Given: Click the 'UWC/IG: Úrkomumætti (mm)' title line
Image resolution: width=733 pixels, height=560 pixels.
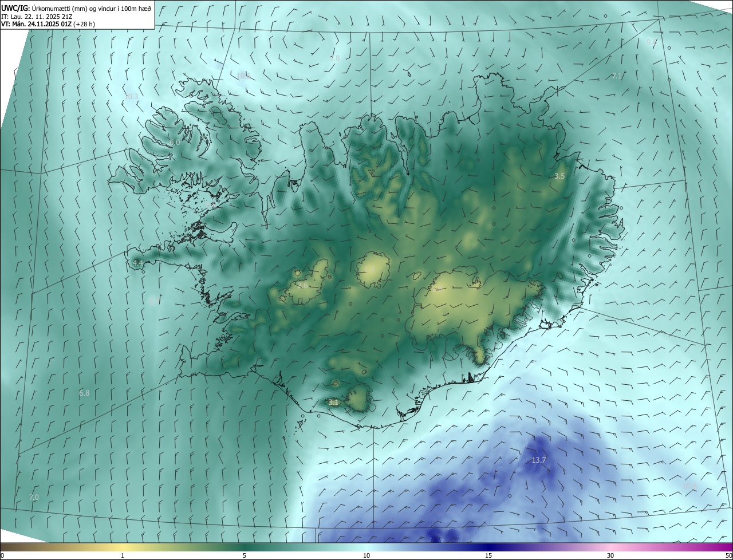Looking at the screenshot, I should 76,7.
